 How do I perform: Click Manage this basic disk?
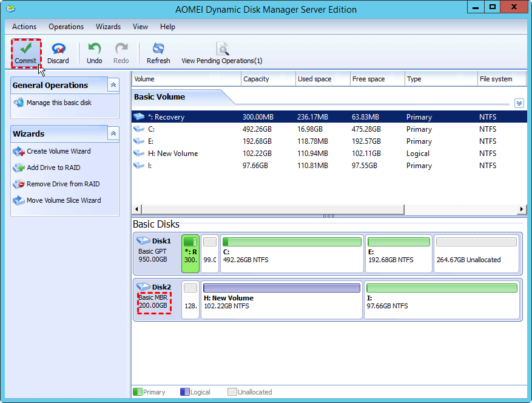[x=59, y=103]
